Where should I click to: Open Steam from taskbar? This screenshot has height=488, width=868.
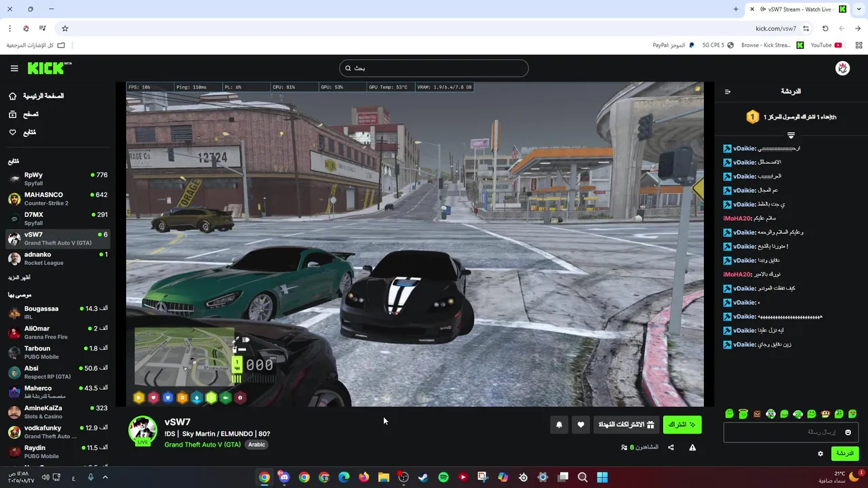click(423, 477)
